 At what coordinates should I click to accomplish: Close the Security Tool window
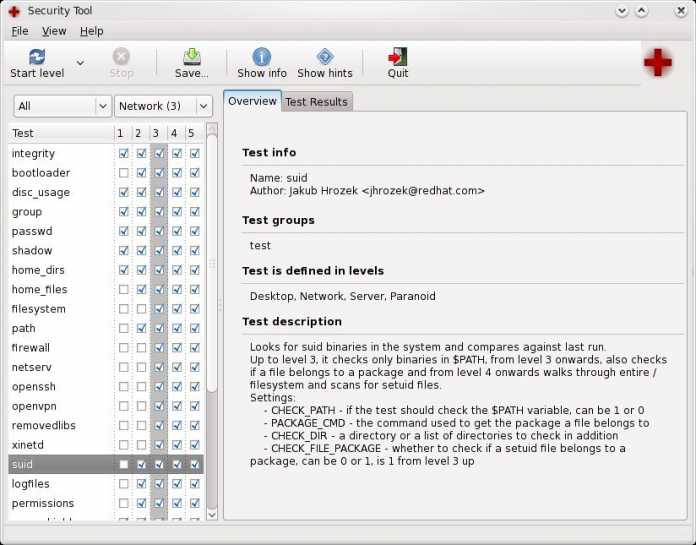tap(681, 11)
